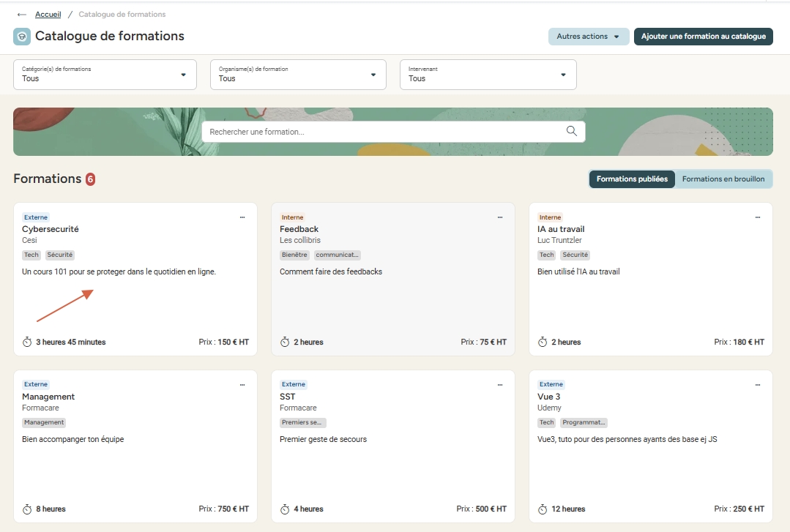Open the three-dot menu on Vue 3 card
Image resolution: width=790 pixels, height=532 pixels.
758,385
